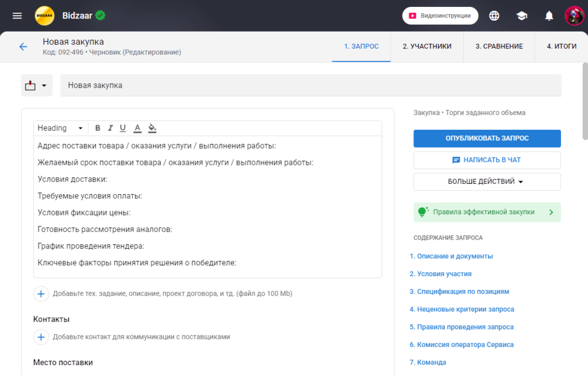This screenshot has height=375, width=588.
Task: Switch to the 2. УЧАСТНИКИ tab
Action: [x=427, y=47]
